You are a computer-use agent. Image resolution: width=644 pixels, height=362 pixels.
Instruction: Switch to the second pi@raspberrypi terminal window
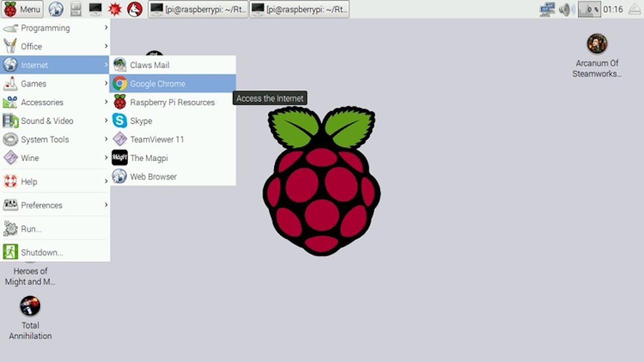pos(299,9)
